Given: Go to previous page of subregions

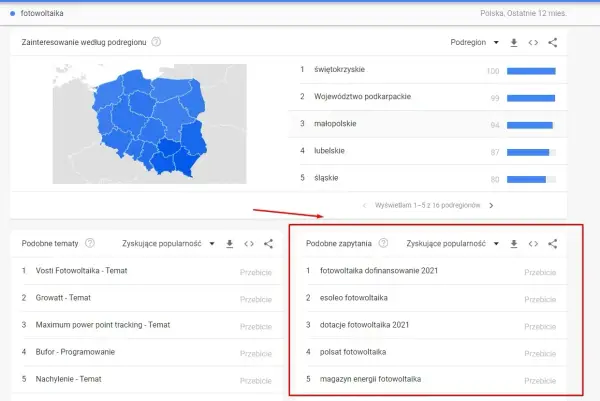Looking at the screenshot, I should pos(364,205).
